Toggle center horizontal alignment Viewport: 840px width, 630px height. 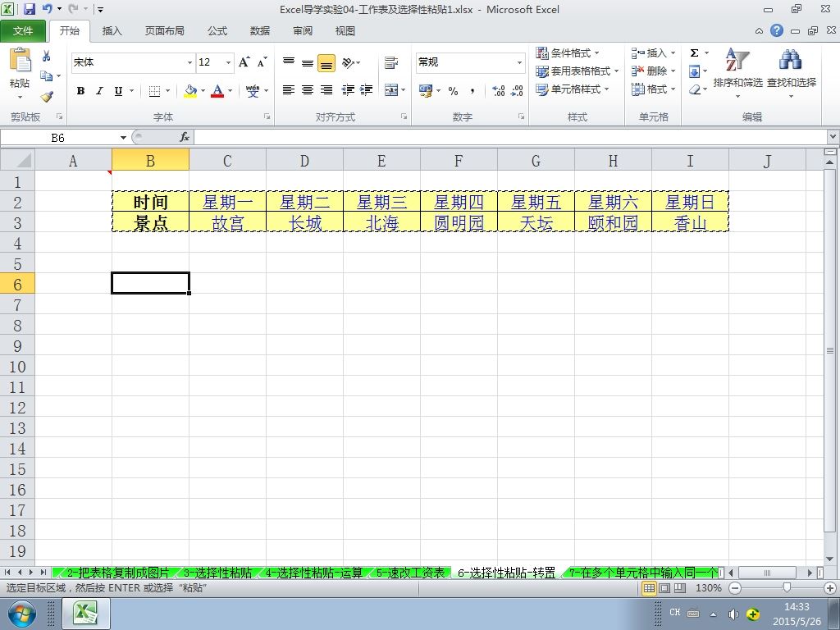click(x=308, y=90)
